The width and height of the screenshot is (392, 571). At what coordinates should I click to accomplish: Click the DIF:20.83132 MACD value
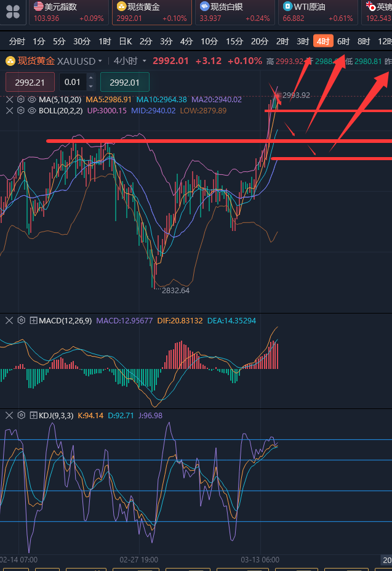180,320
